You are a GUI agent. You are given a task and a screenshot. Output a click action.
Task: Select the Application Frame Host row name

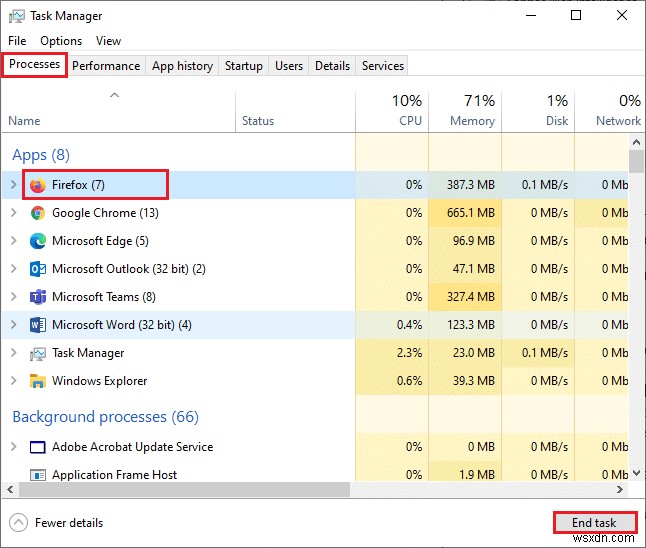(115, 475)
